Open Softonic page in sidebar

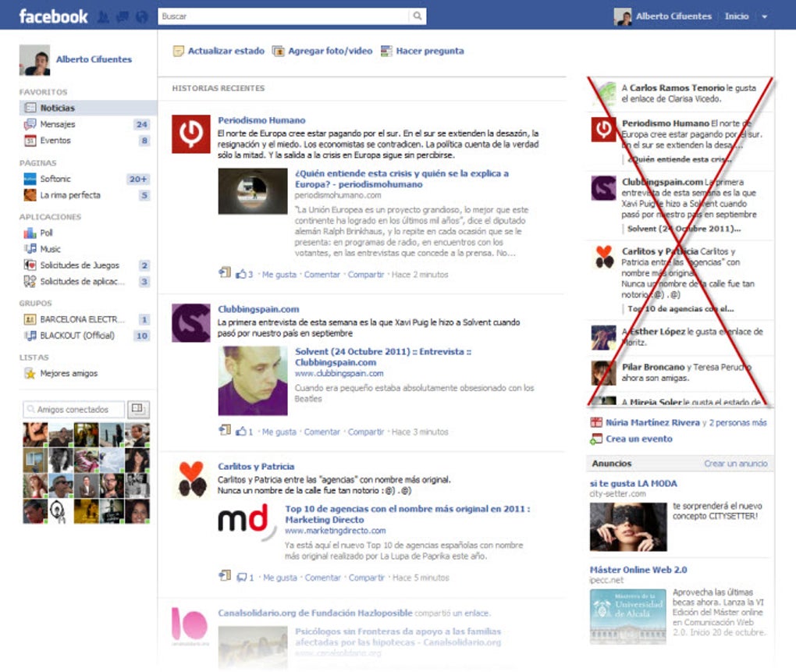55,179
